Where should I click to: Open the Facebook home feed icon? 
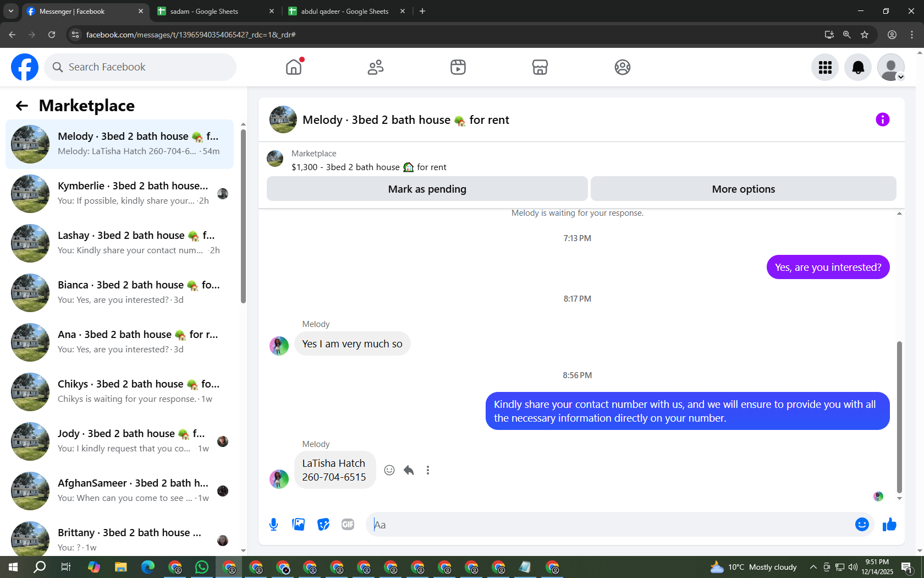point(294,67)
